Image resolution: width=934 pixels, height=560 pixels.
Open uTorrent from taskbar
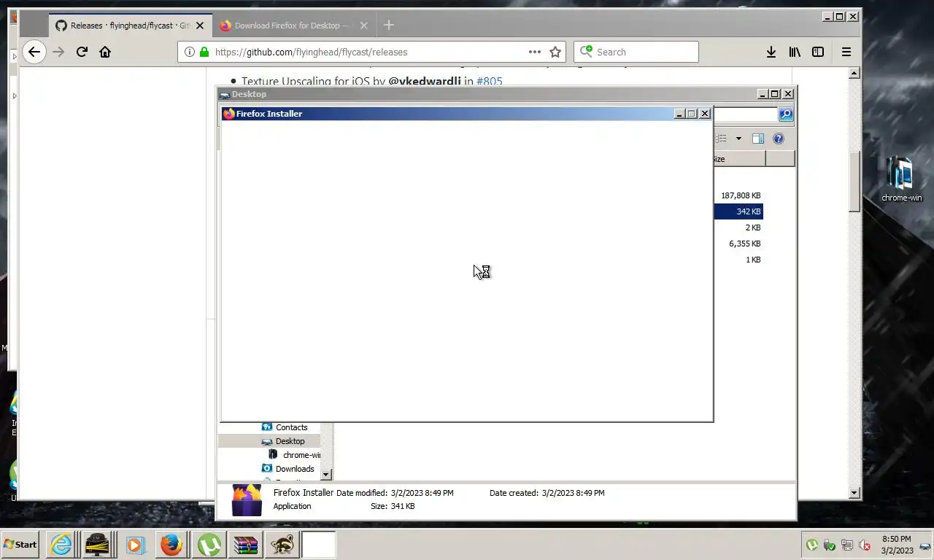208,545
